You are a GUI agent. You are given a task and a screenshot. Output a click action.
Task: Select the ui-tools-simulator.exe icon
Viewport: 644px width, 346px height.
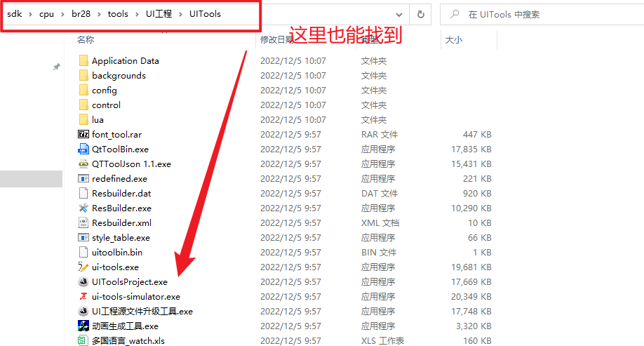pos(83,297)
